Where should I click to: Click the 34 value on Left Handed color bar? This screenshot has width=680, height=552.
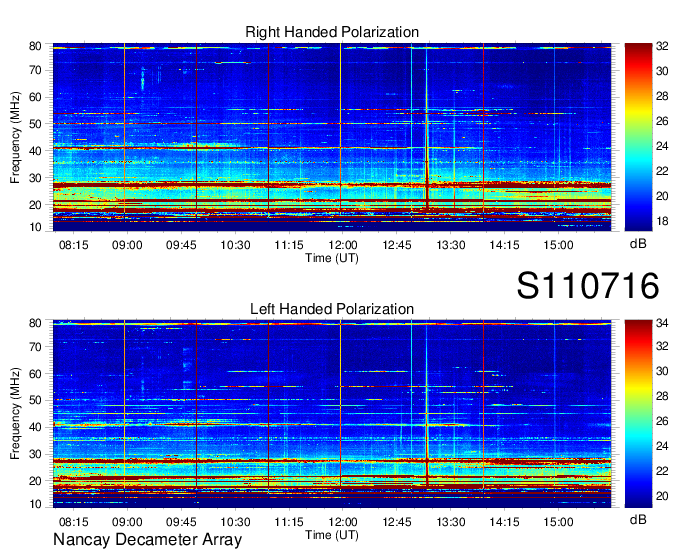(x=662, y=323)
